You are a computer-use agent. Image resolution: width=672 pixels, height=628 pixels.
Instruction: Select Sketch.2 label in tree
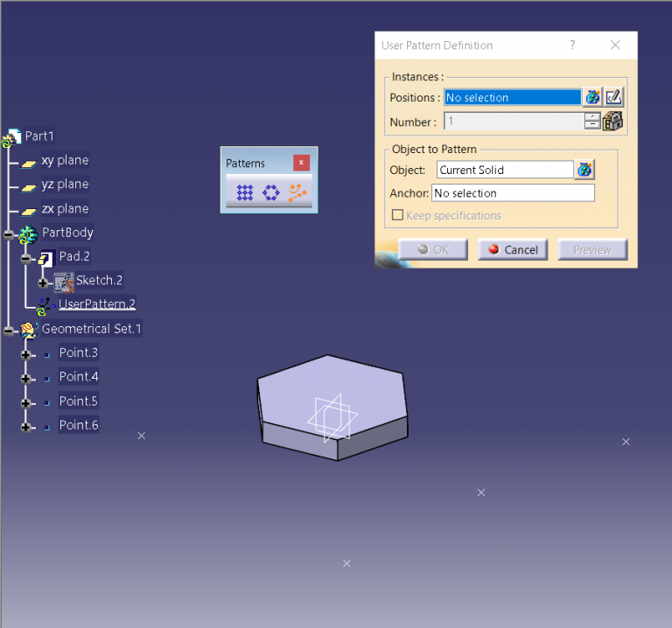[99, 280]
